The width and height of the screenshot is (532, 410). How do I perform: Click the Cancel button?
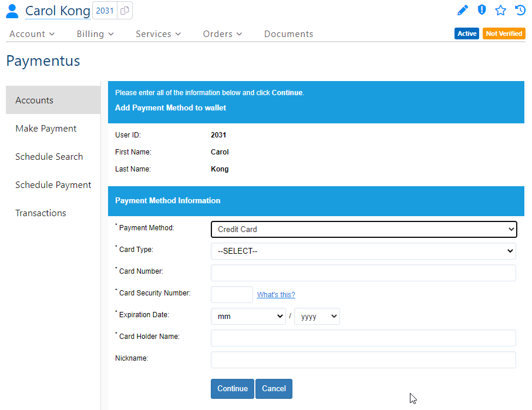274,388
